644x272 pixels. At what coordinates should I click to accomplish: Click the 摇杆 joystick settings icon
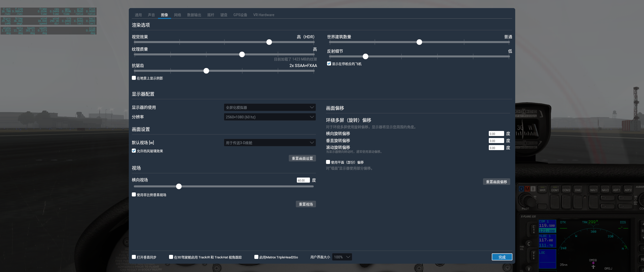(211, 15)
